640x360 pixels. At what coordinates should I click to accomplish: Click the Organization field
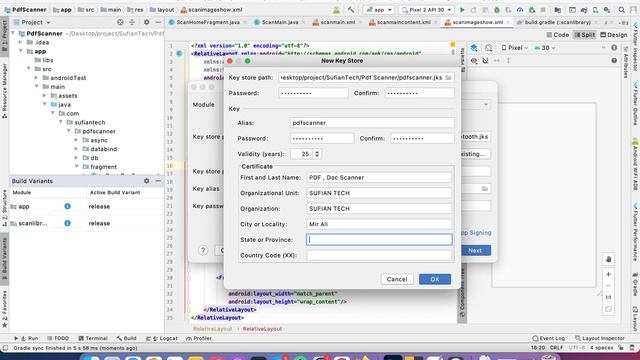[x=379, y=209]
